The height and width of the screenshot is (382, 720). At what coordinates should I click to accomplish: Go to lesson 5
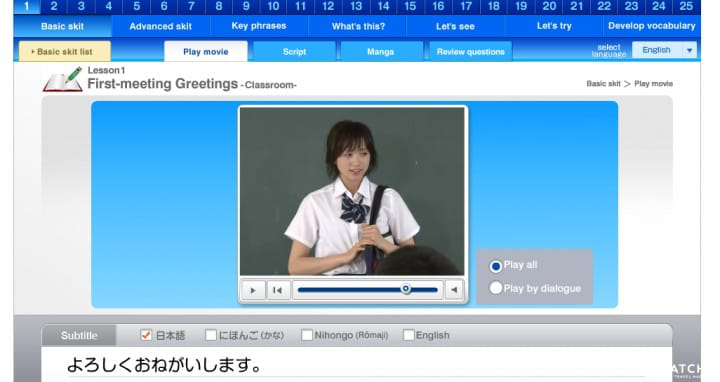pyautogui.click(x=136, y=6)
